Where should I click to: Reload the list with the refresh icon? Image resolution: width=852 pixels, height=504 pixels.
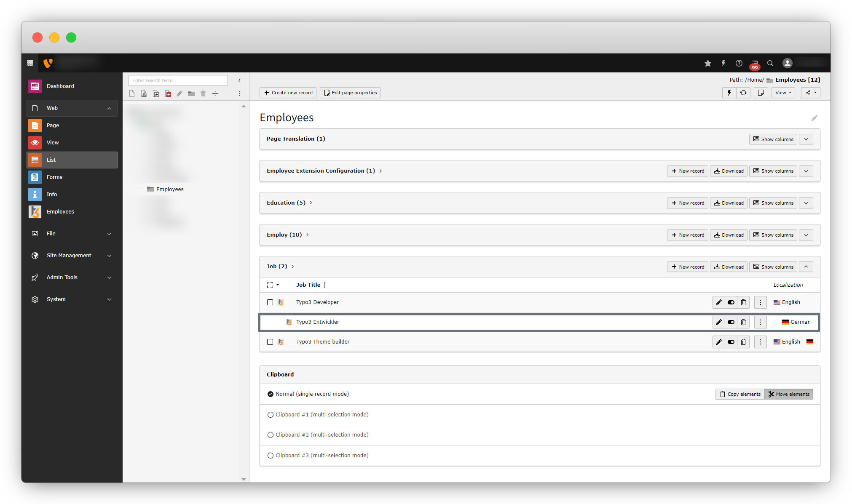(743, 93)
